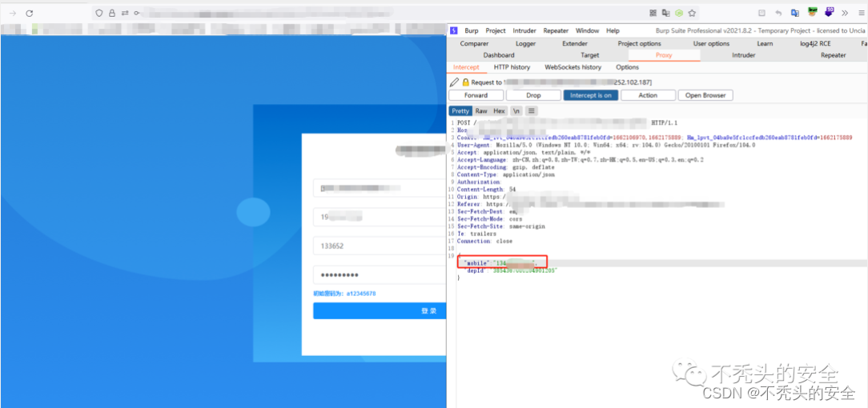Click the masked password field
Viewport: 868px width, 408px height.
point(380,274)
